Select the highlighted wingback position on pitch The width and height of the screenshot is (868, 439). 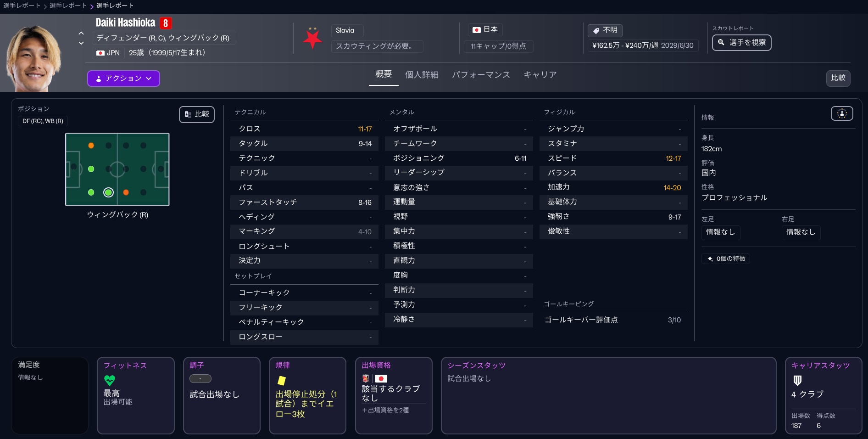[108, 192]
